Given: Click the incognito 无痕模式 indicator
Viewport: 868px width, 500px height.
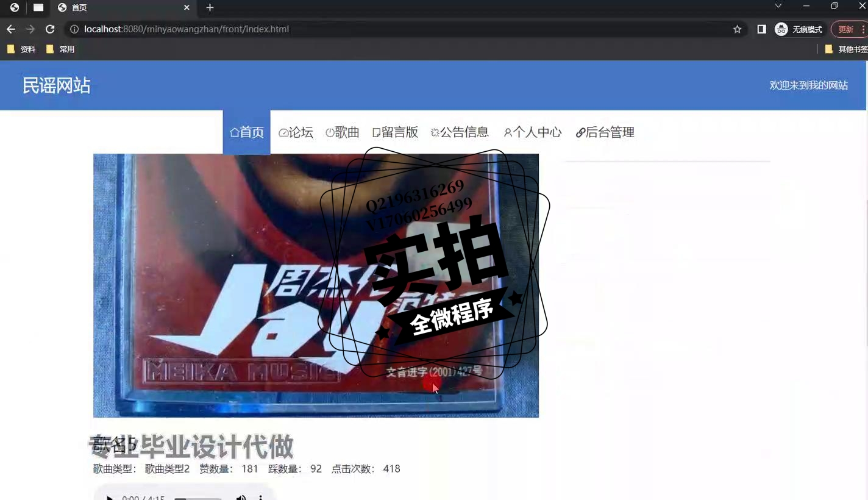Looking at the screenshot, I should point(799,29).
